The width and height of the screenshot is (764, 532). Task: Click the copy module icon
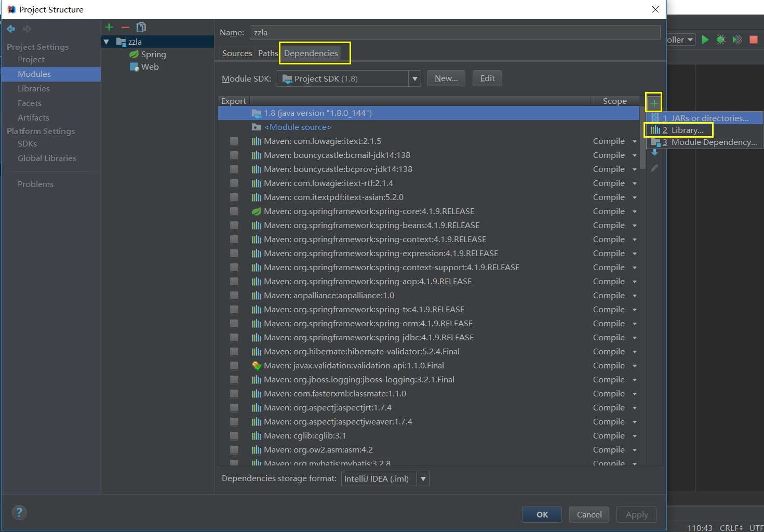141,27
